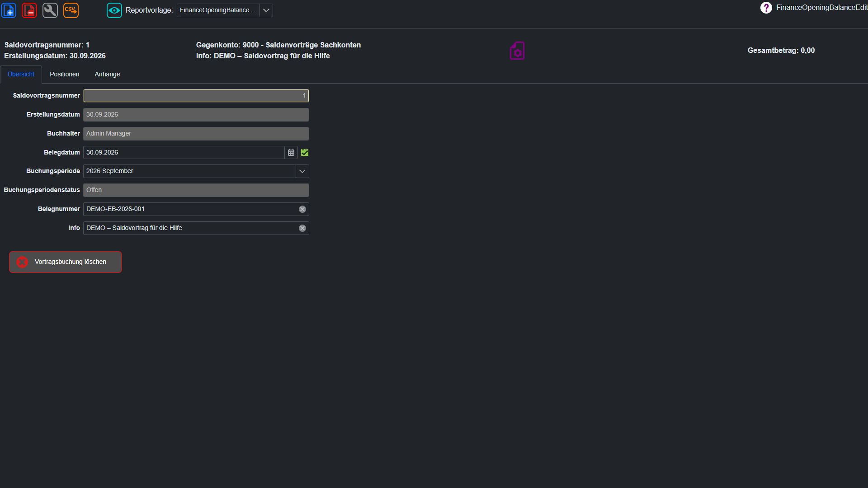Image resolution: width=868 pixels, height=488 pixels.
Task: Click Vortragsbuchung löschen button
Action: [66, 262]
